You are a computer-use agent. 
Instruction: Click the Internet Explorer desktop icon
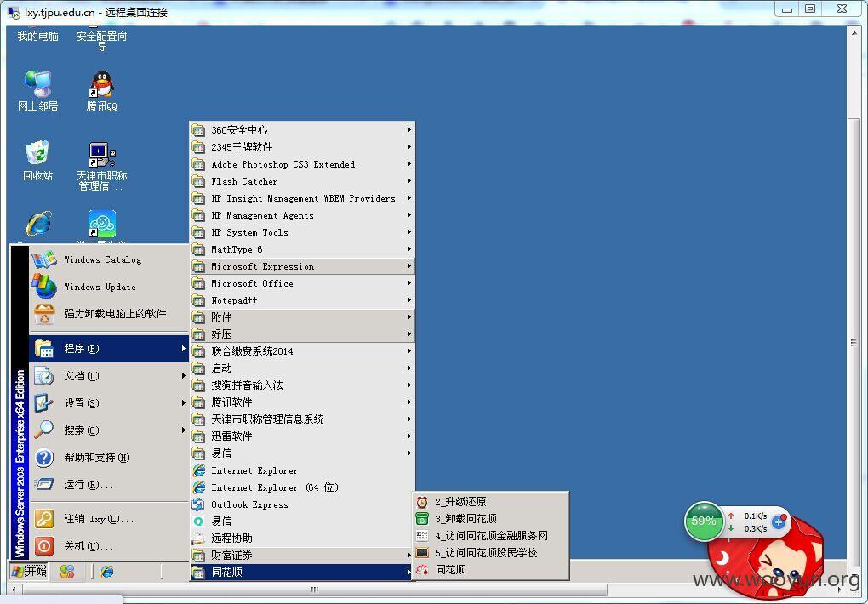[x=38, y=226]
